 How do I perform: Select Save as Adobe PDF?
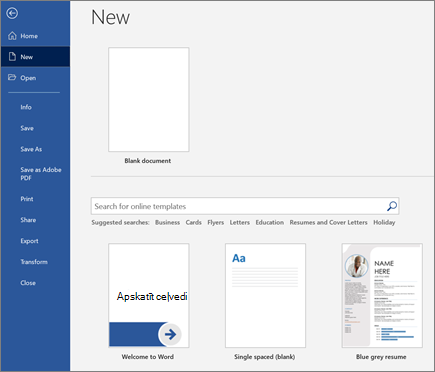point(41,174)
